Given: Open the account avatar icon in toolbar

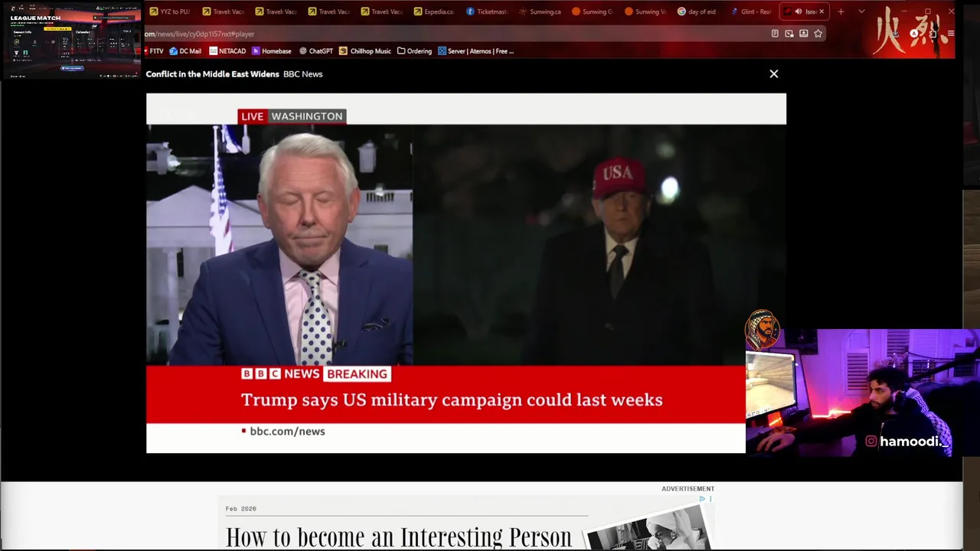Looking at the screenshot, I should pos(914,34).
